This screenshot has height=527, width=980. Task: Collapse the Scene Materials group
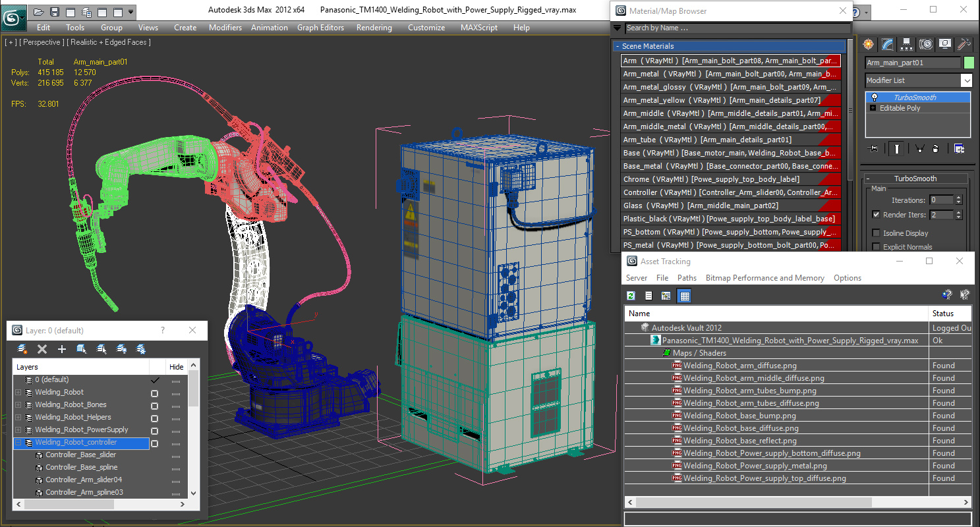618,46
